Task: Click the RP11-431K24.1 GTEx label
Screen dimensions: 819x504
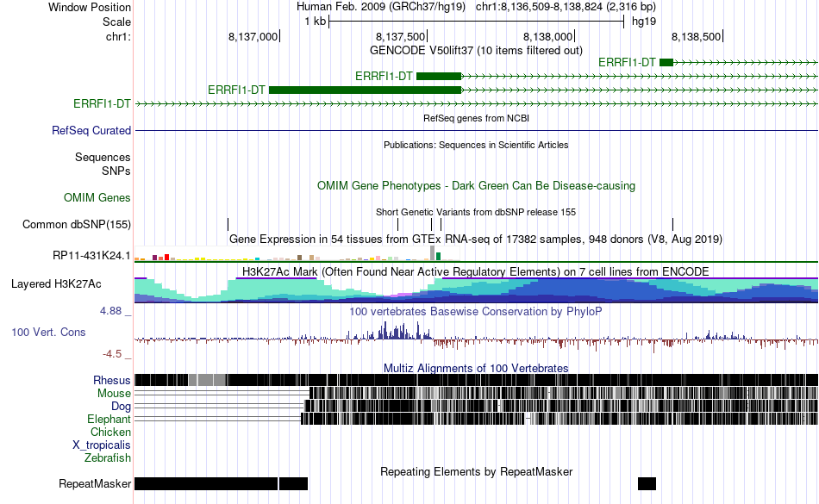Action: [91, 255]
